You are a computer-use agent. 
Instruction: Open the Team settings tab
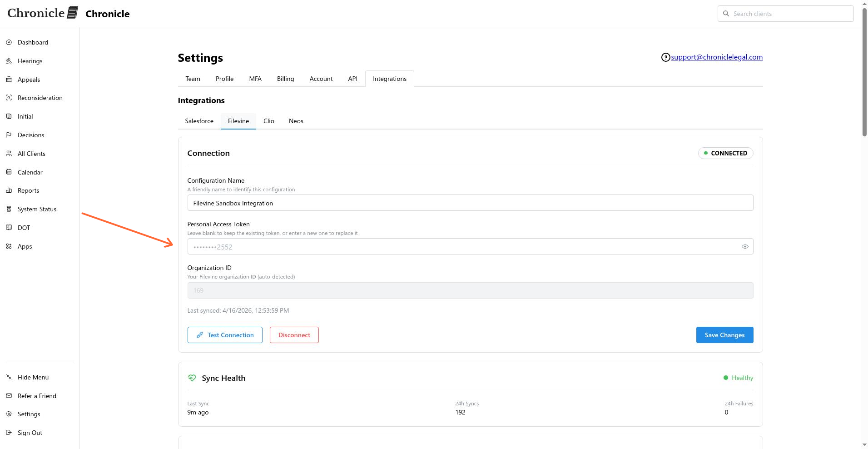[193, 79]
